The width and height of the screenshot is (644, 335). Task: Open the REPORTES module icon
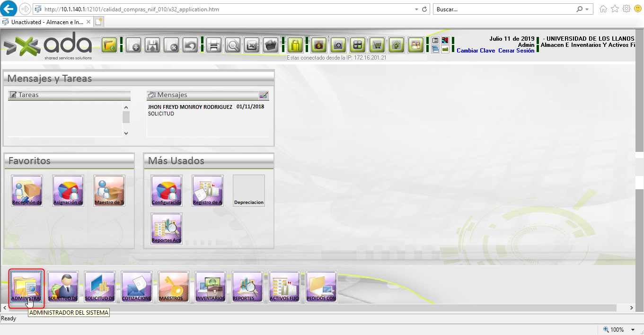247,287
